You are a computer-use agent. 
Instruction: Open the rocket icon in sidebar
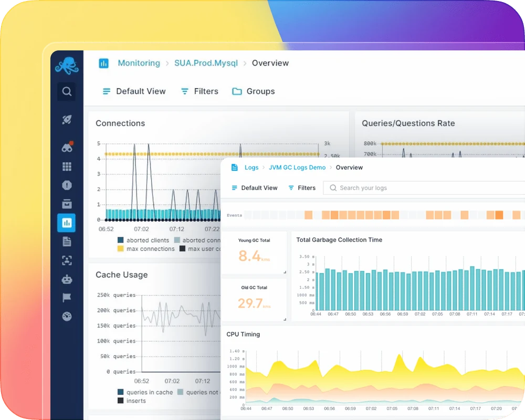tap(67, 120)
